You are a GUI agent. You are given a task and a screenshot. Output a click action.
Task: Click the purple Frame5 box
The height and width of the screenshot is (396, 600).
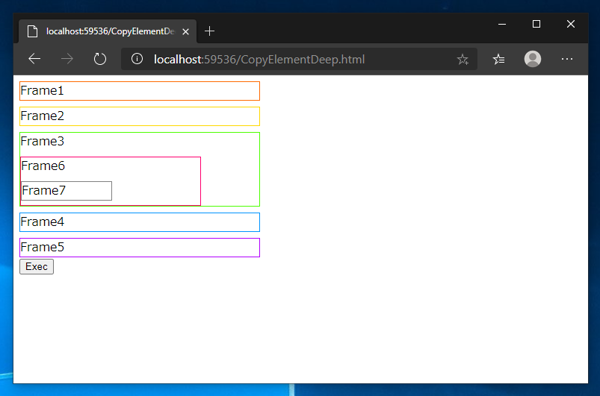tap(140, 248)
